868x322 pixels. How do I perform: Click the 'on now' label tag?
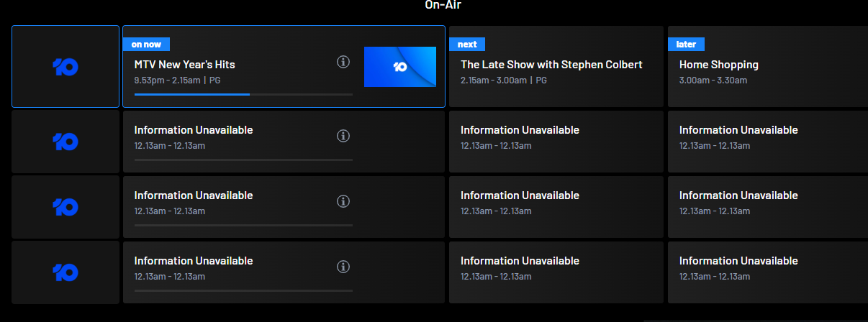click(146, 44)
